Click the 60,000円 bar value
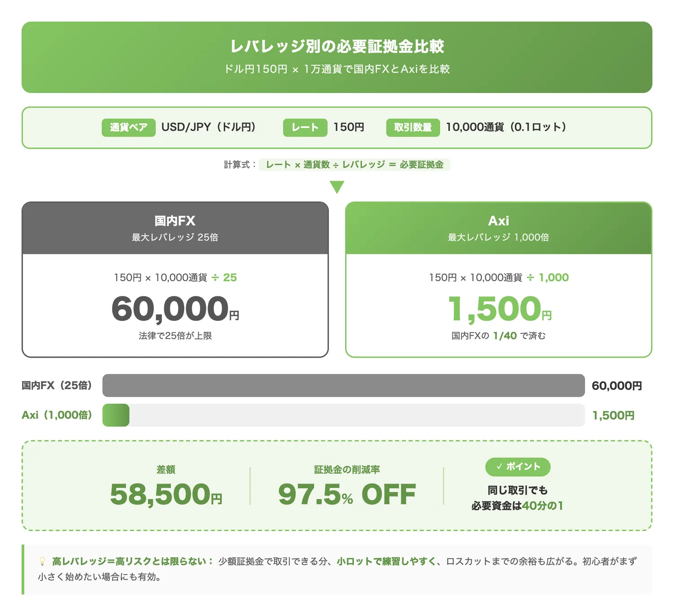This screenshot has height=616, width=674. coord(616,386)
